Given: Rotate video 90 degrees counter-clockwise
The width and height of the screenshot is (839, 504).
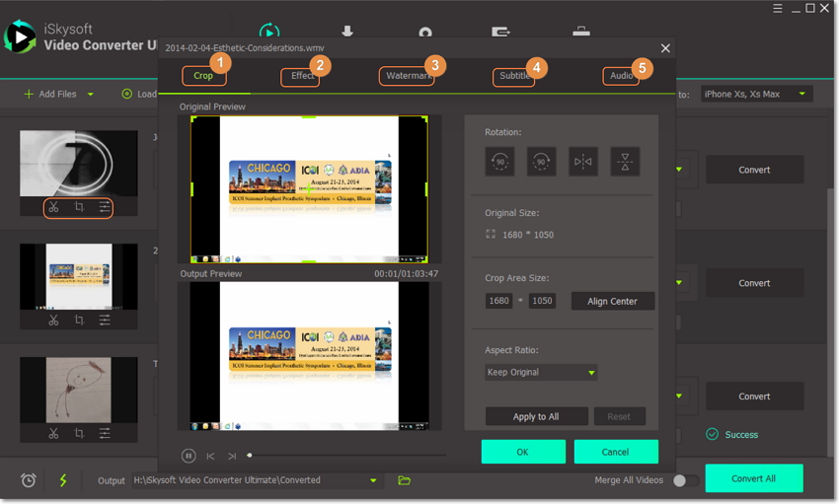Looking at the screenshot, I should pos(499,162).
